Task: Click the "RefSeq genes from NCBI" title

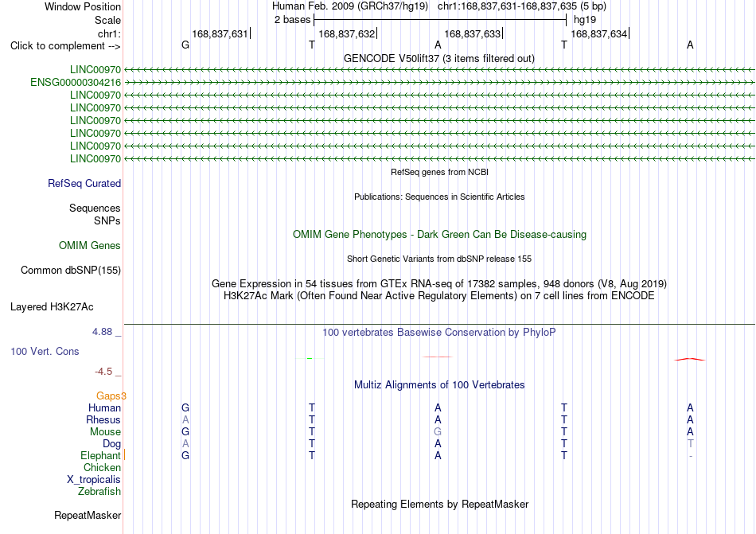Action: [x=439, y=172]
